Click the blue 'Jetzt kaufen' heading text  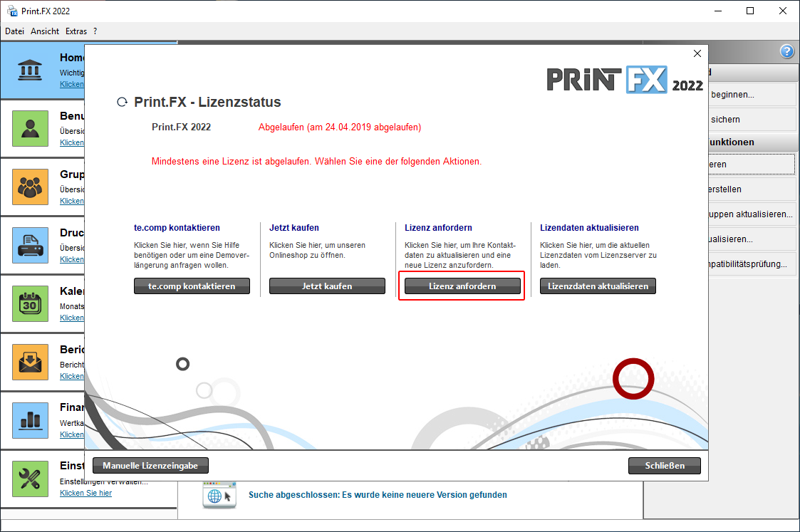click(294, 227)
